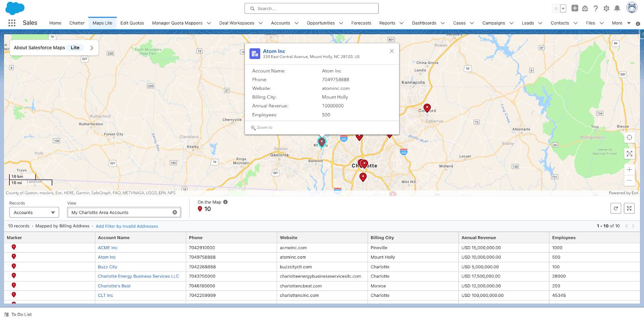Open the Help question mark icon
This screenshot has width=644, height=321.
596,8
